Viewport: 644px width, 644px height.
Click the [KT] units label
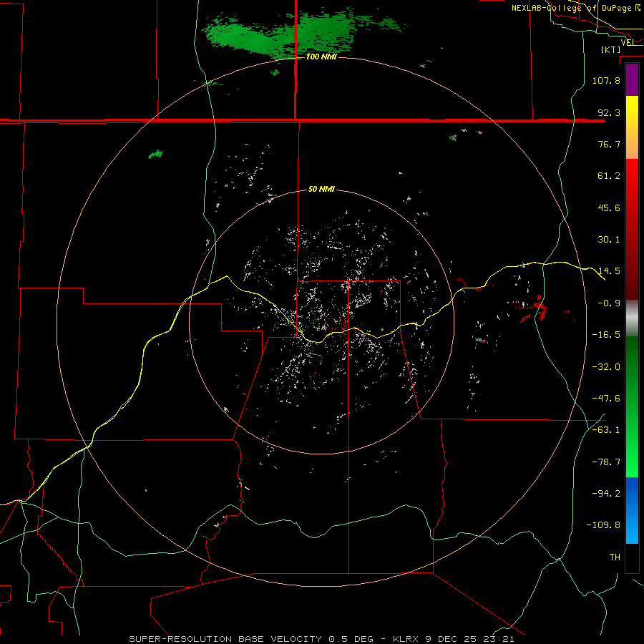pos(611,49)
